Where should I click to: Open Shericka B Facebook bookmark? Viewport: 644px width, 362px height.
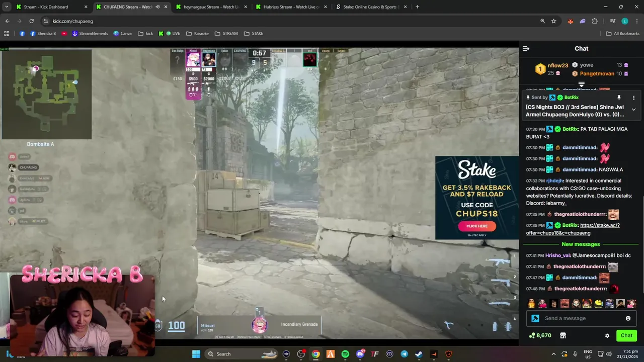43,34
